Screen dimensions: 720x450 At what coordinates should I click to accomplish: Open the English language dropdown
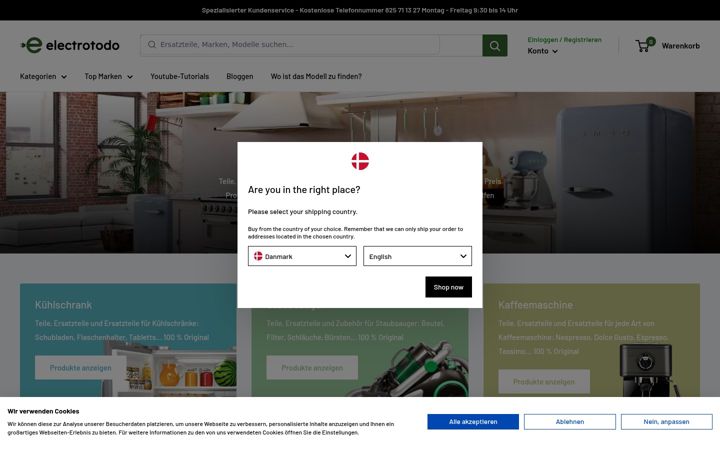coord(417,256)
